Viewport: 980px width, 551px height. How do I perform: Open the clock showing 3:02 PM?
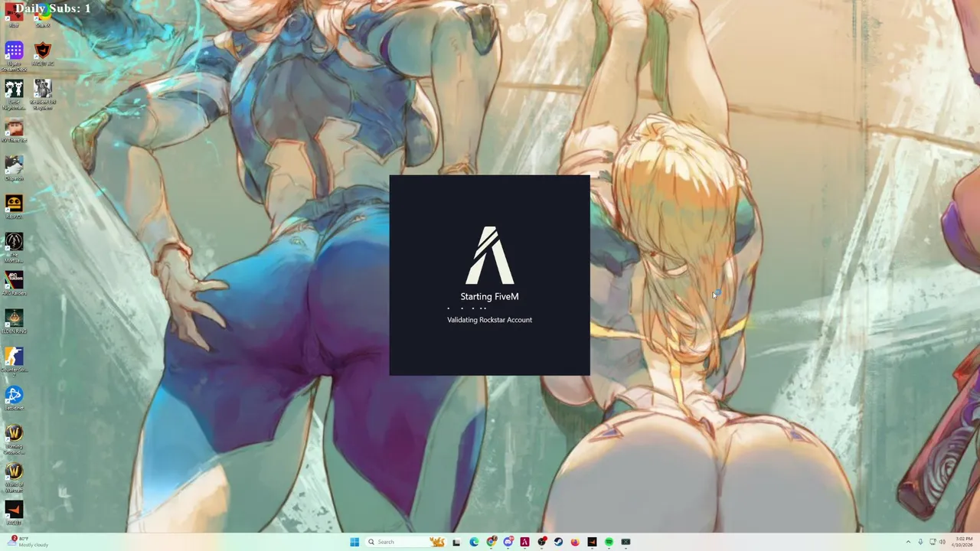tap(963, 542)
